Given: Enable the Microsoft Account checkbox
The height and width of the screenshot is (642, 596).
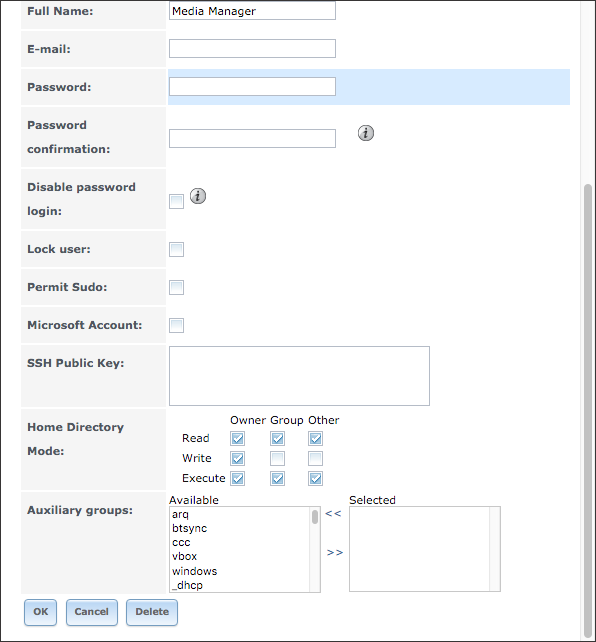Looking at the screenshot, I should 176,326.
